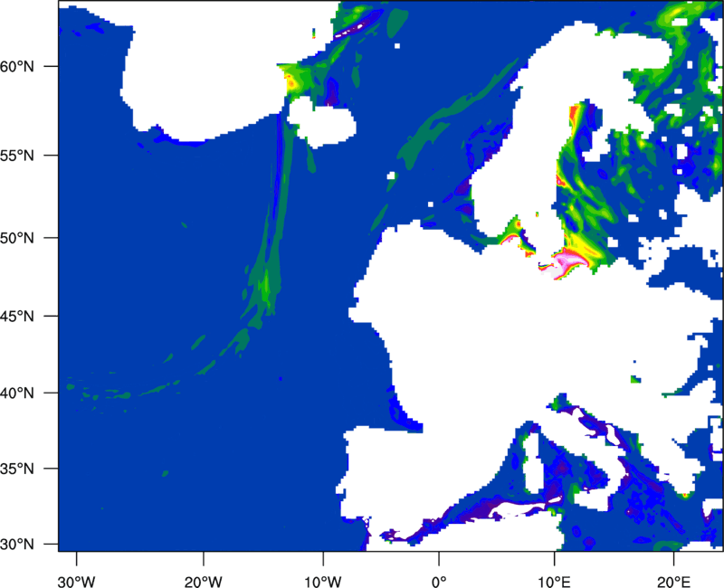
Task: Click the 40°N latitude label
Action: point(17,393)
